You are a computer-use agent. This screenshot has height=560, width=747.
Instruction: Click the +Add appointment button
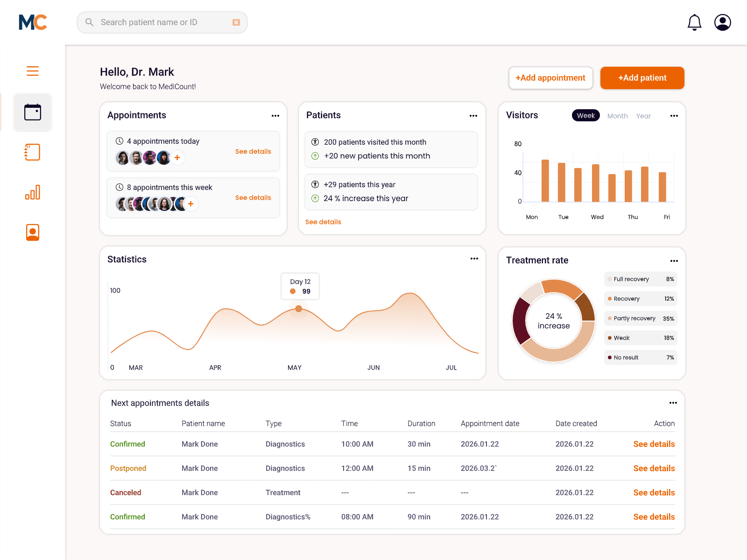click(550, 78)
